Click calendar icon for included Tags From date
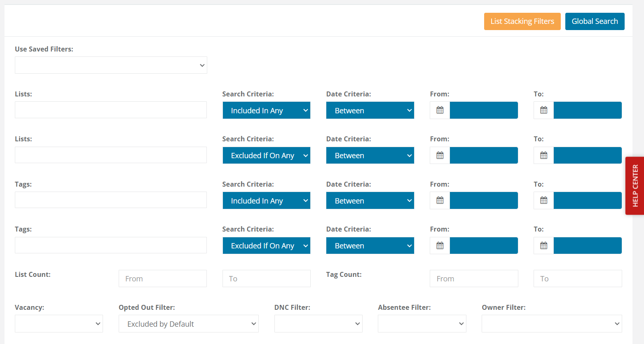The width and height of the screenshot is (644, 344). 440,201
